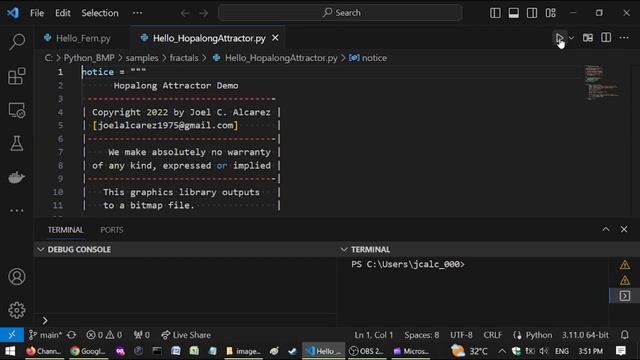Open the Search view in activity bar
Image resolution: width=640 pixels, height=360 pixels.
(17, 42)
